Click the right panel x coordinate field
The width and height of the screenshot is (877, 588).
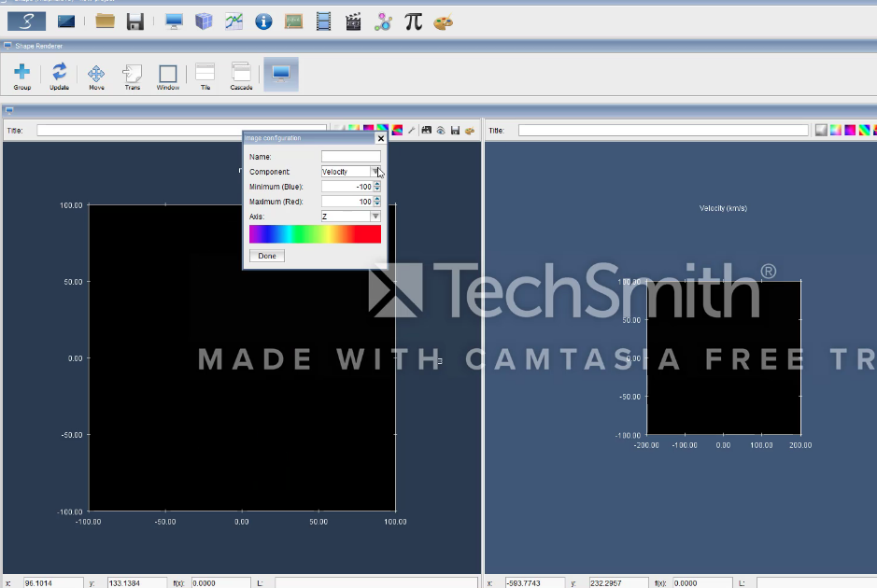tap(535, 583)
